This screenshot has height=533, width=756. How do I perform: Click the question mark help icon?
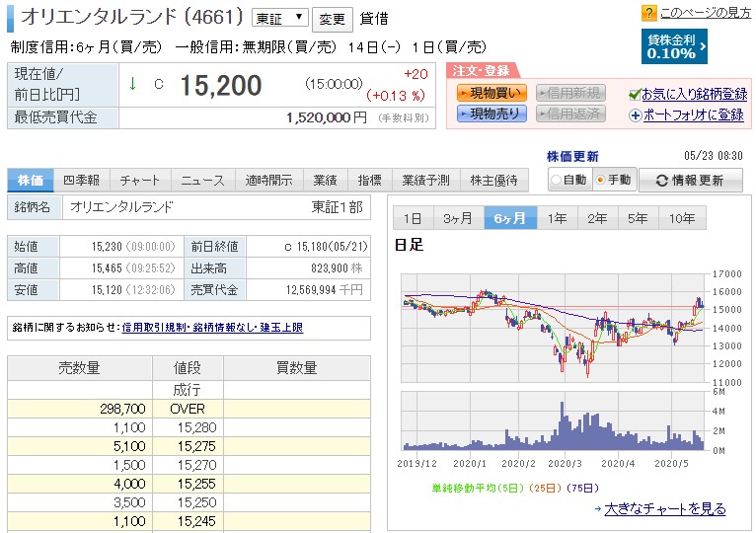[649, 13]
